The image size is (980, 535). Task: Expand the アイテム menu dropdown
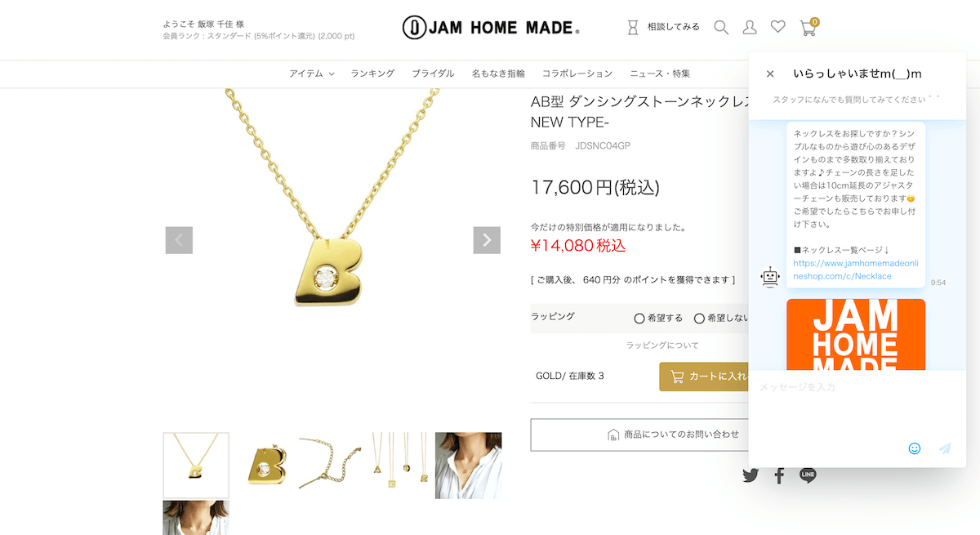pos(311,74)
